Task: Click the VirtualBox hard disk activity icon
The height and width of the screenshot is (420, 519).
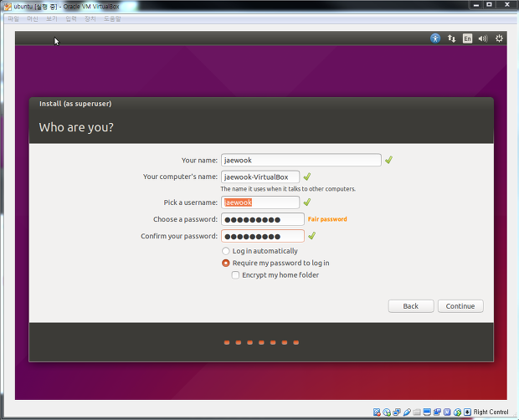Action: [377, 412]
